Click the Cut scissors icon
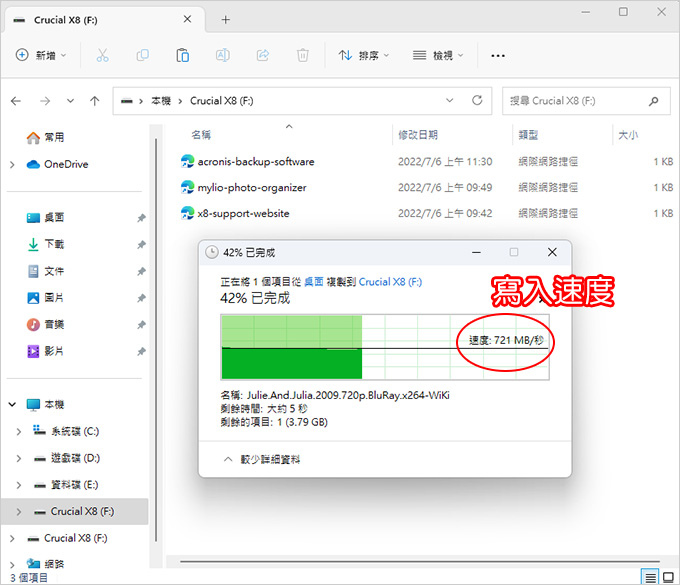 [x=102, y=56]
